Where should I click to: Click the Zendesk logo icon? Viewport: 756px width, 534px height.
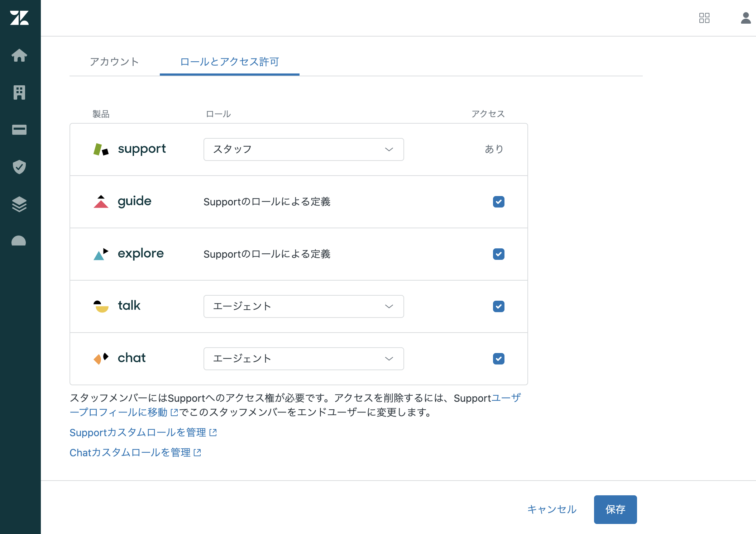tap(19, 18)
